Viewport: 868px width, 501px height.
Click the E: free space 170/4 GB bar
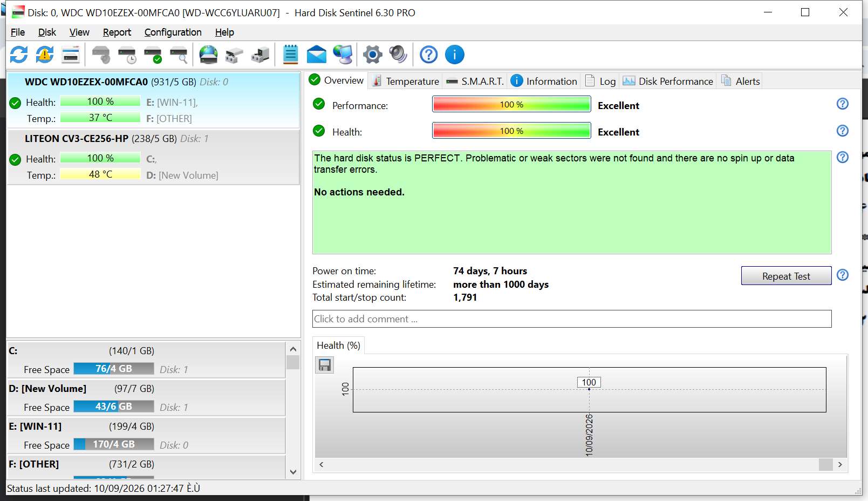point(114,444)
